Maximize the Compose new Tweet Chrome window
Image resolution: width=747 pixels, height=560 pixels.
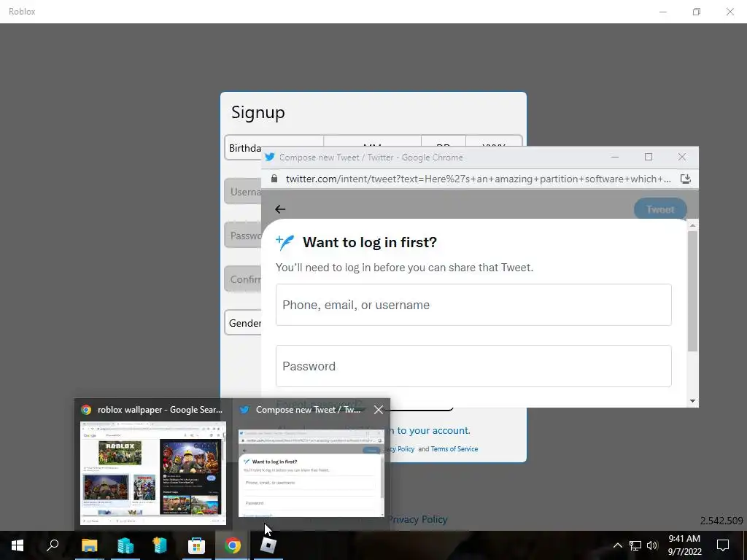pyautogui.click(x=649, y=157)
